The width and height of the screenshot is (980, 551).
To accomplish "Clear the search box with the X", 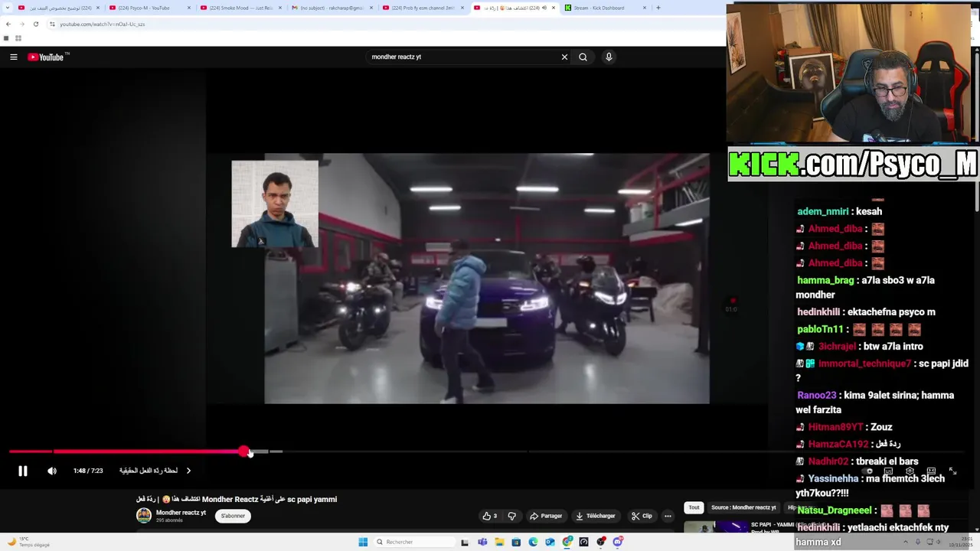I will pos(564,57).
